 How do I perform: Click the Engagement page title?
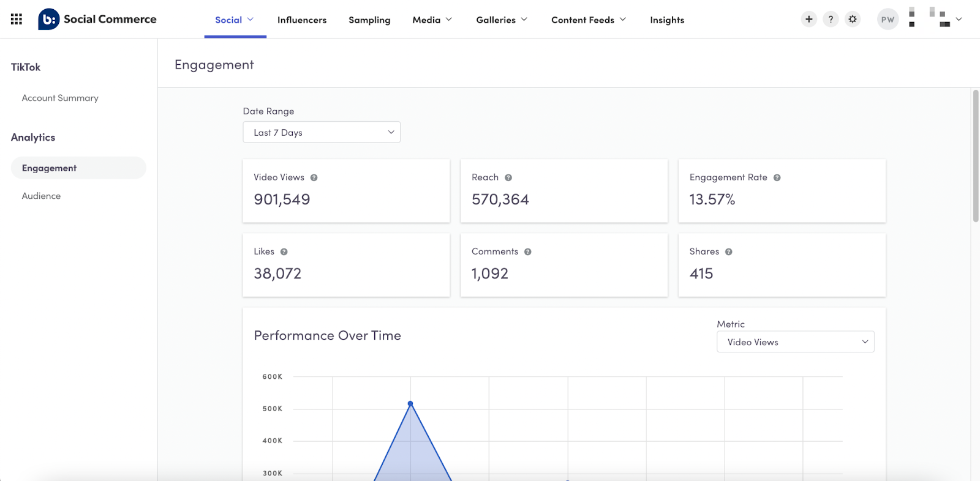point(214,65)
